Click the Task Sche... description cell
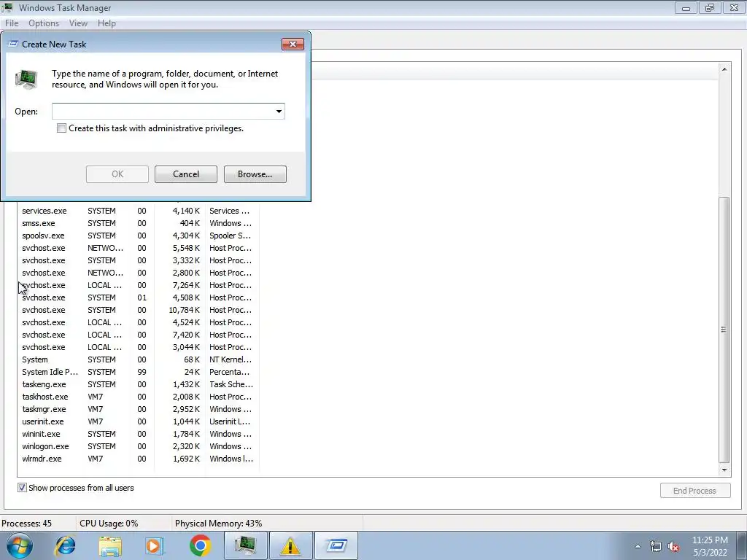 (231, 384)
